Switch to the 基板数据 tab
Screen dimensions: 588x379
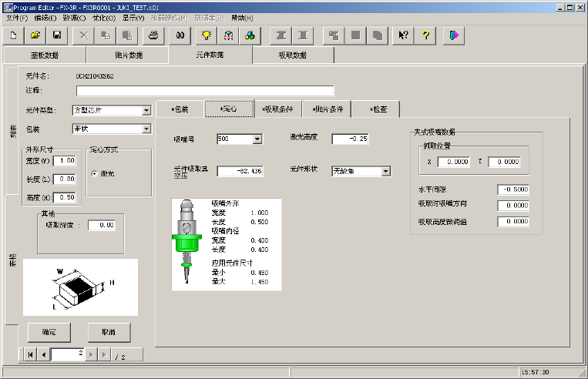[x=45, y=55]
